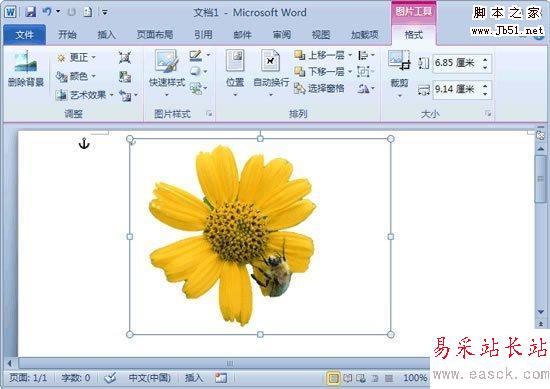Click the macro recording icon in status bar
Viewport: 550px width, 389px height.
(221, 378)
